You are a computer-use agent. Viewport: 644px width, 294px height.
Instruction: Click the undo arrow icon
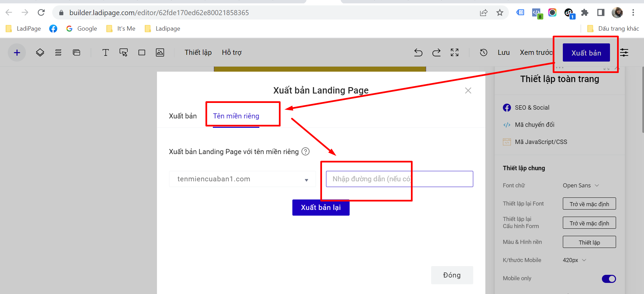click(x=418, y=52)
